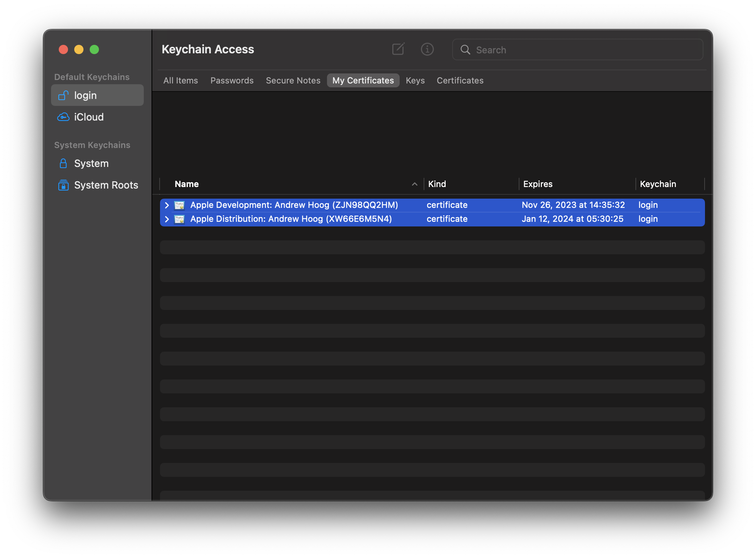Switch to the Keys tab
756x558 pixels.
[415, 80]
